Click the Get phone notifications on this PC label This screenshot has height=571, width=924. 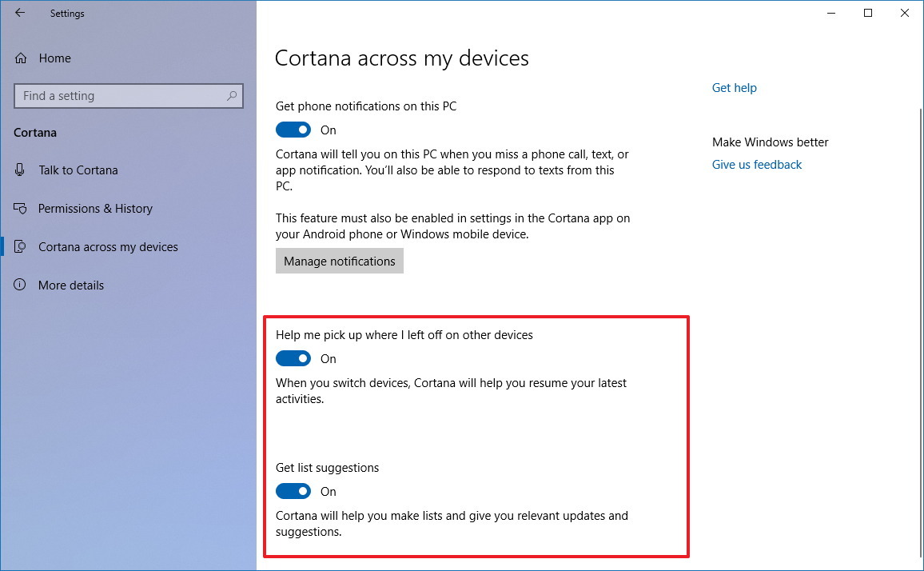tap(366, 106)
